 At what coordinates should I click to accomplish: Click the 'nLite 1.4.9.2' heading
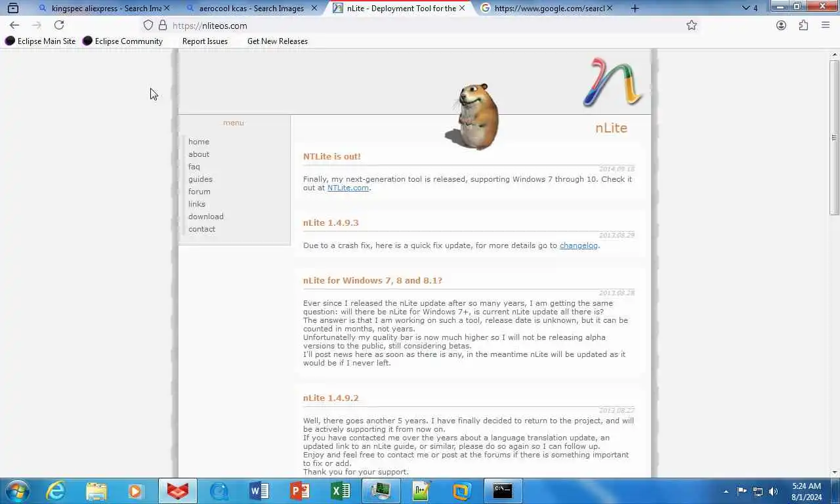coord(331,398)
